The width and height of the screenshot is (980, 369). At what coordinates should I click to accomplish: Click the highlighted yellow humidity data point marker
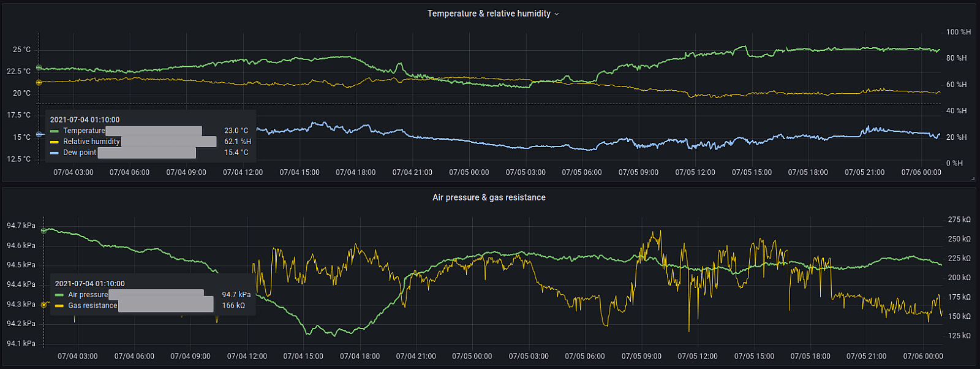coord(39,82)
